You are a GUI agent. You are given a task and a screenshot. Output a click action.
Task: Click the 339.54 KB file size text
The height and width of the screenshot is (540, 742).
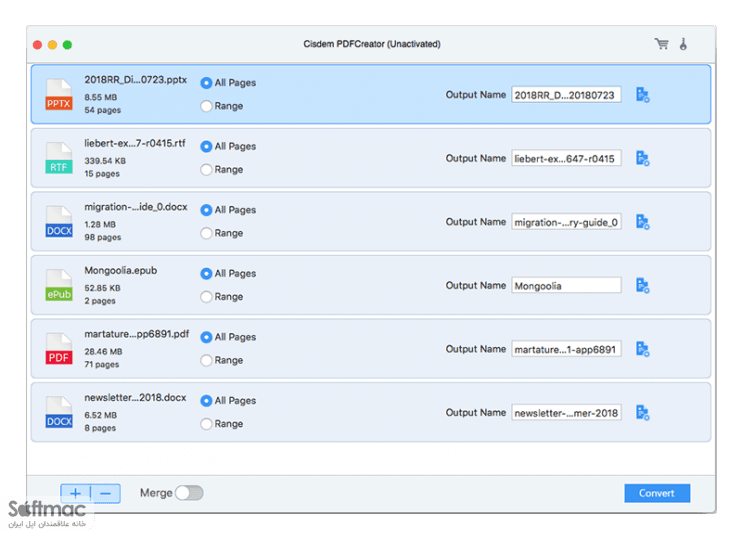point(105,161)
